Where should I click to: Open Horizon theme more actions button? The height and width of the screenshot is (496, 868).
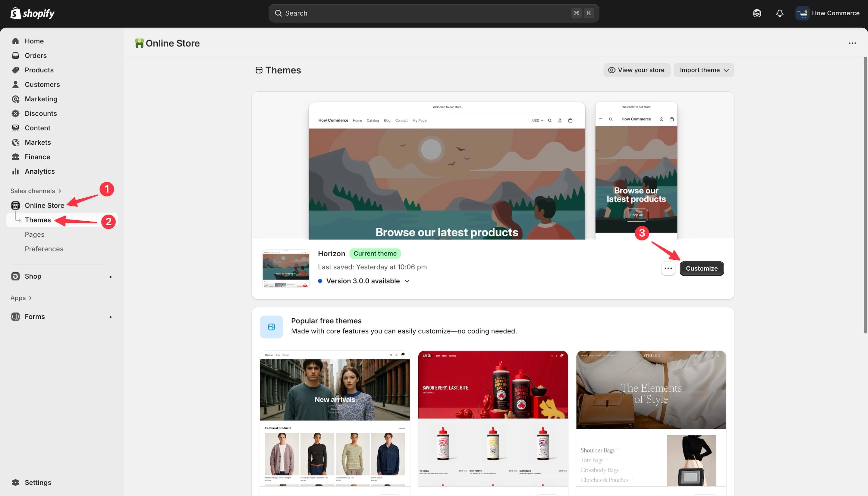(x=668, y=268)
